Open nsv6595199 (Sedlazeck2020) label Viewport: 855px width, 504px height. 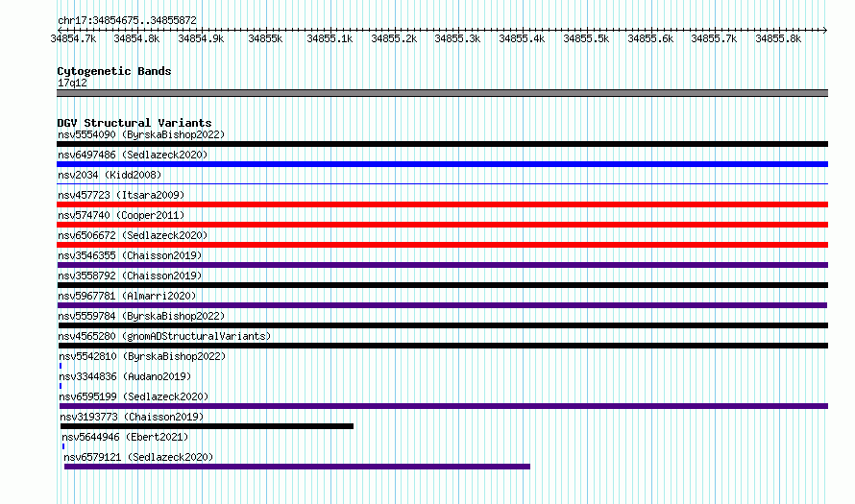tap(134, 396)
